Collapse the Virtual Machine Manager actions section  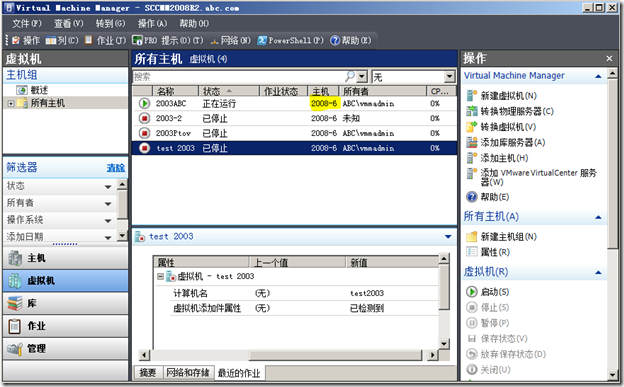598,76
